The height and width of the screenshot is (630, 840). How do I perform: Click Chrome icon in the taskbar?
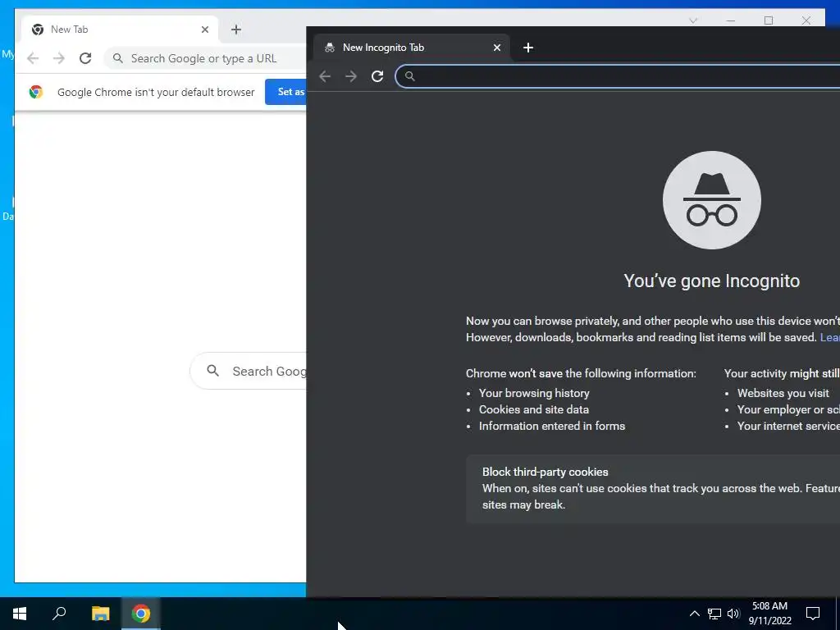141,614
